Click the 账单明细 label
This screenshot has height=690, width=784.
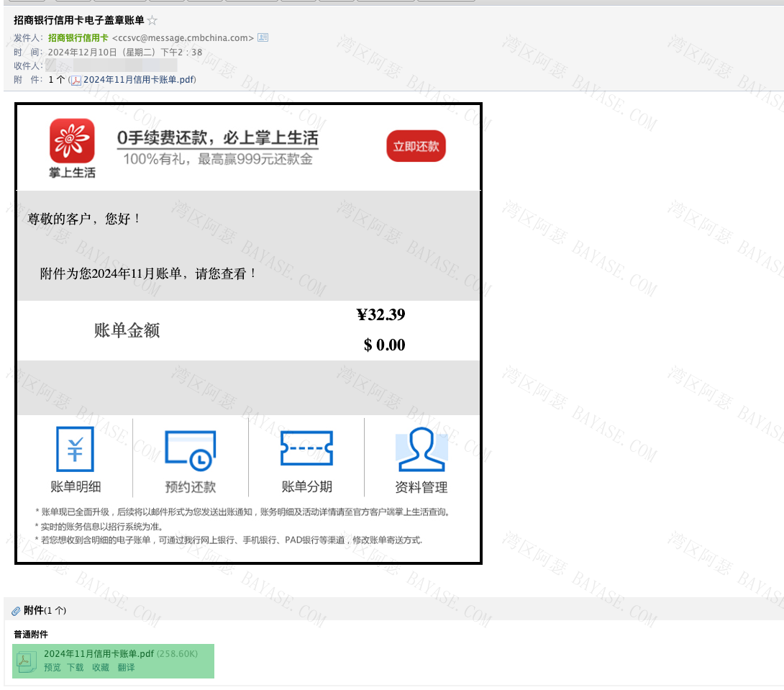(x=76, y=486)
